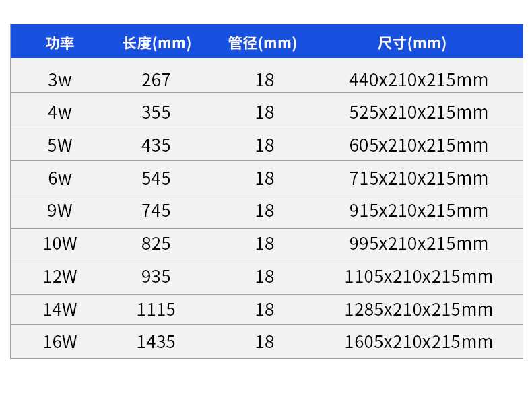Select the 9W power cell
Screen dimensions: 532x398
[x=60, y=211]
